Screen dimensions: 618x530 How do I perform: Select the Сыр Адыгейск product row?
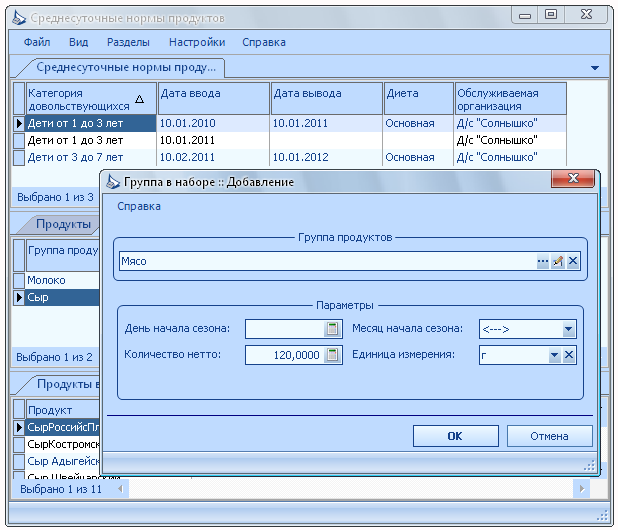pos(56,461)
